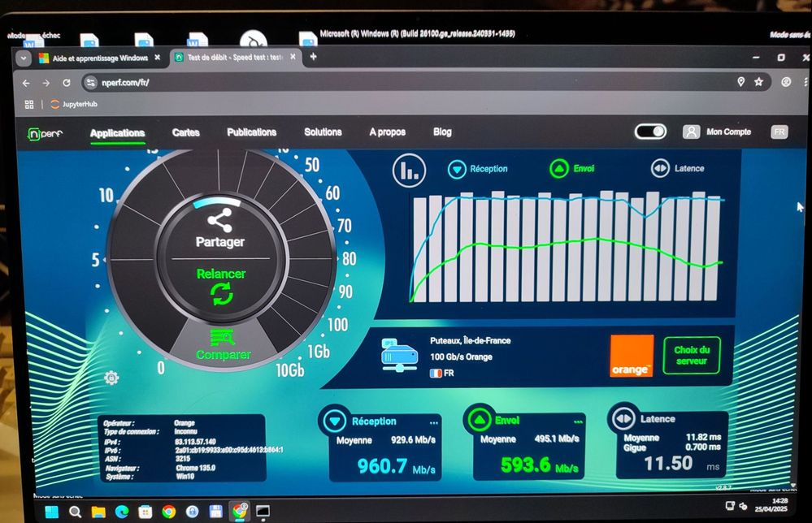Reload the nperf.com page
This screenshot has width=812, height=523.
coord(67,83)
